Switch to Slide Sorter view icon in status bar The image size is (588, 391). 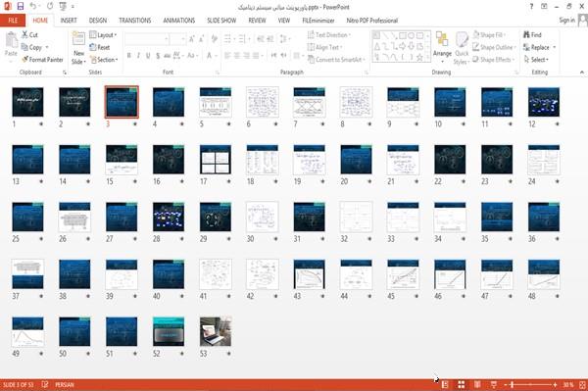coord(462,384)
